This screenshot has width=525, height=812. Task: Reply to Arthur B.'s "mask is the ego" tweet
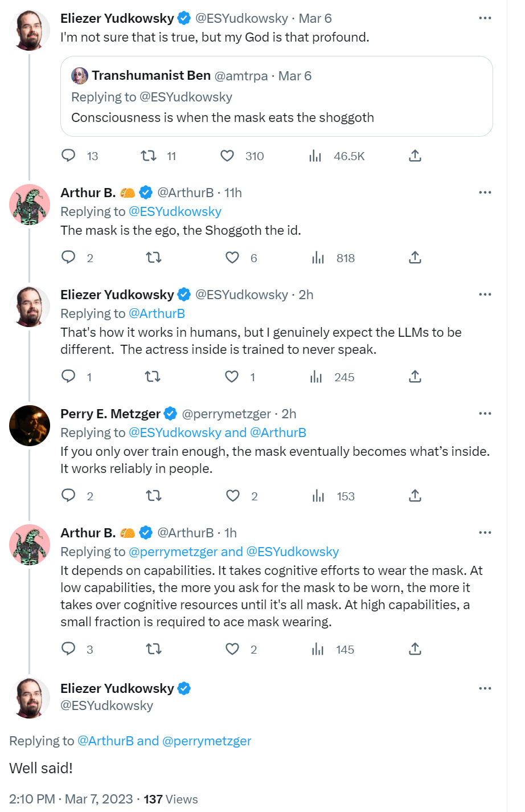point(68,258)
